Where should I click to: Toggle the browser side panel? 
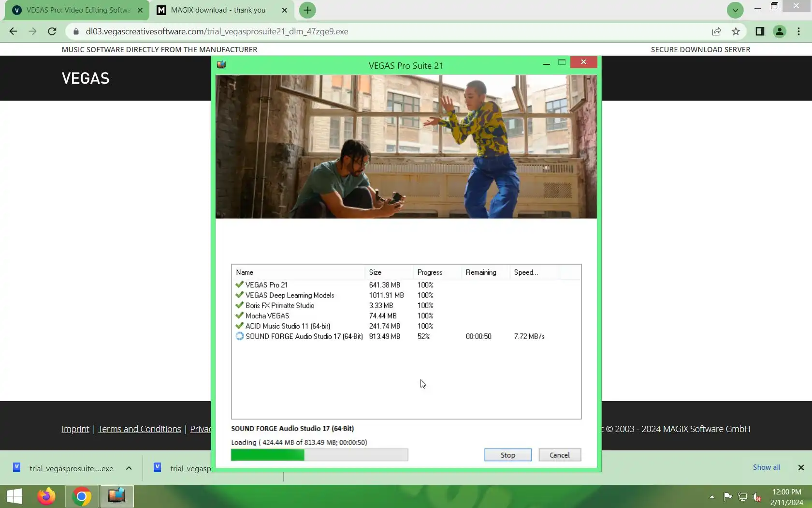[x=760, y=31]
